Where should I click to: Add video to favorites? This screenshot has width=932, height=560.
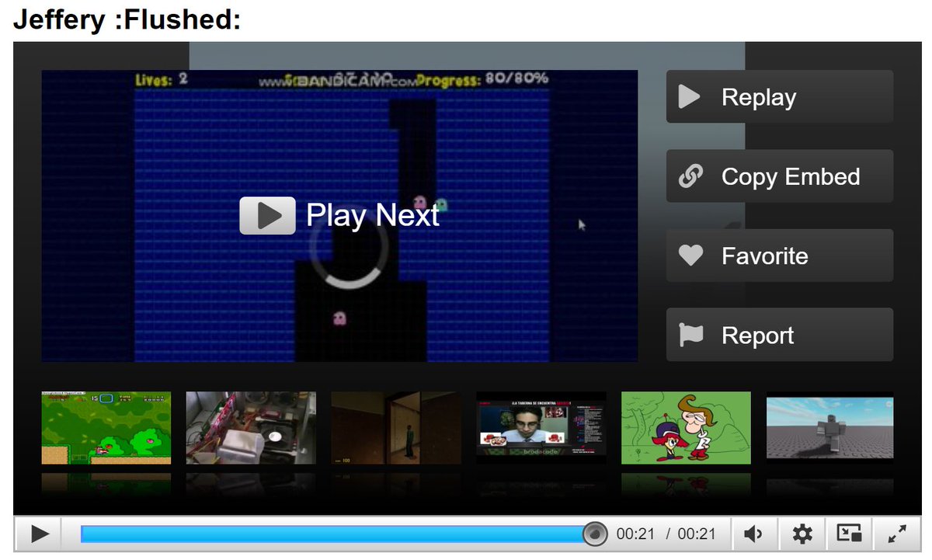pos(780,256)
